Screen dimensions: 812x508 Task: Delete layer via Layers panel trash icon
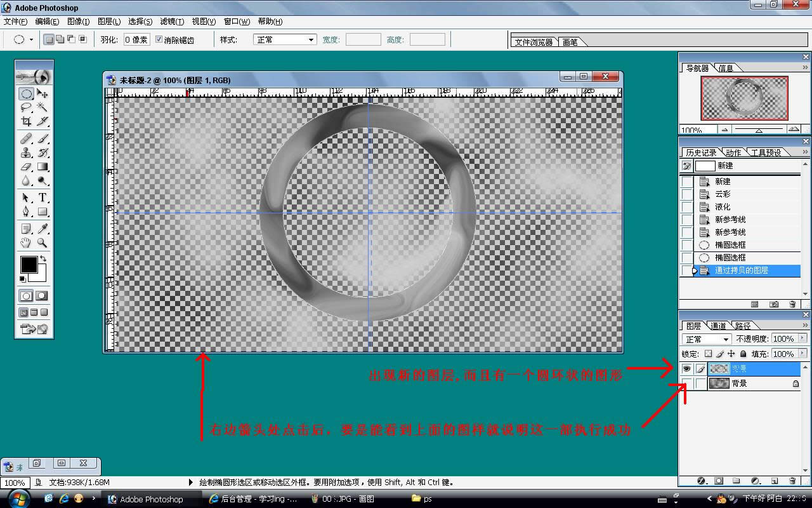point(792,481)
